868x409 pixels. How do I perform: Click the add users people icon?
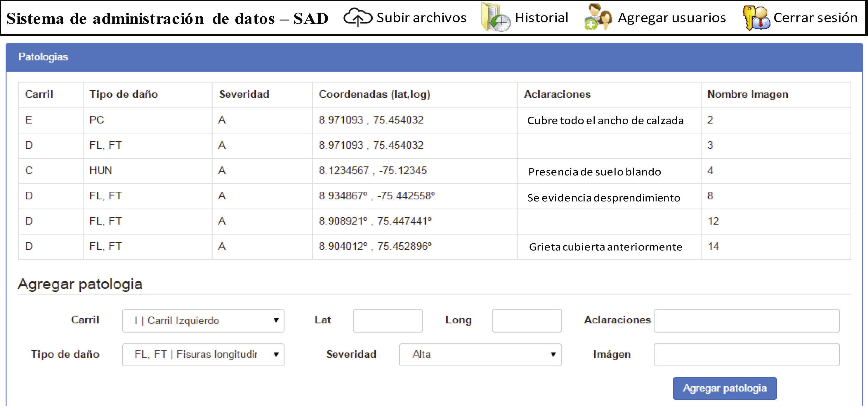point(598,18)
